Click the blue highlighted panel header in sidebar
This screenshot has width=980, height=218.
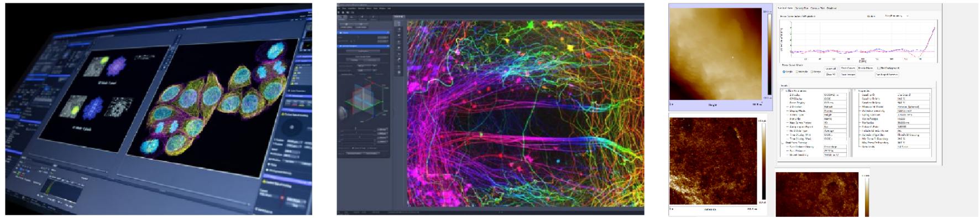click(x=364, y=33)
